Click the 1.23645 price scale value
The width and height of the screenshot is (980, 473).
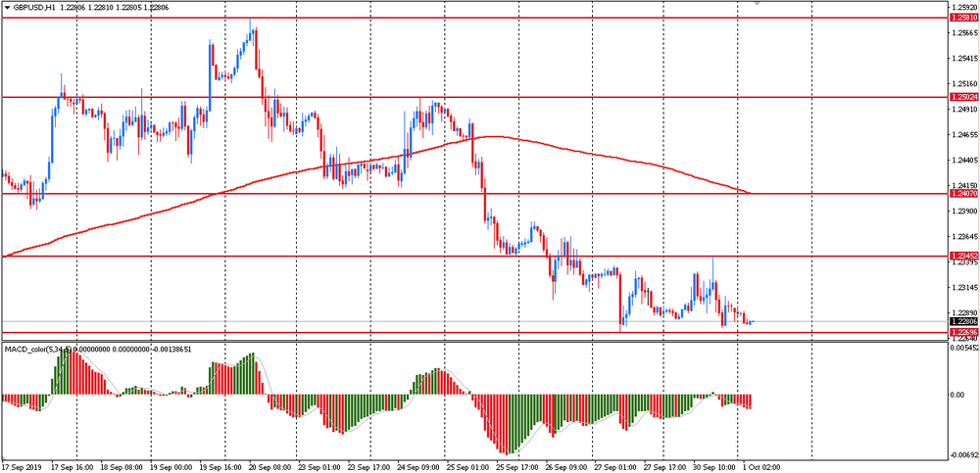point(964,237)
